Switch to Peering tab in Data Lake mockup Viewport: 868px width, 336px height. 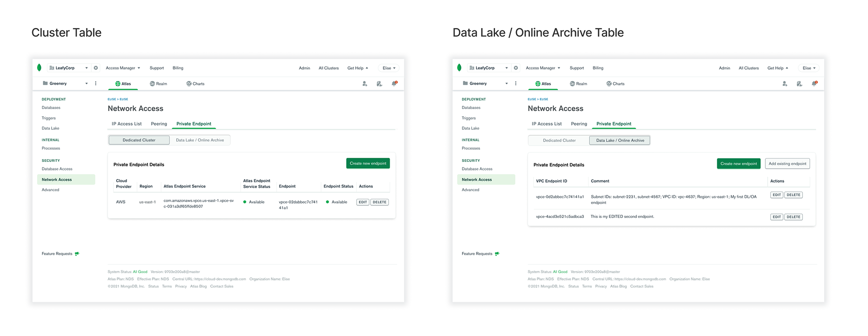click(579, 124)
